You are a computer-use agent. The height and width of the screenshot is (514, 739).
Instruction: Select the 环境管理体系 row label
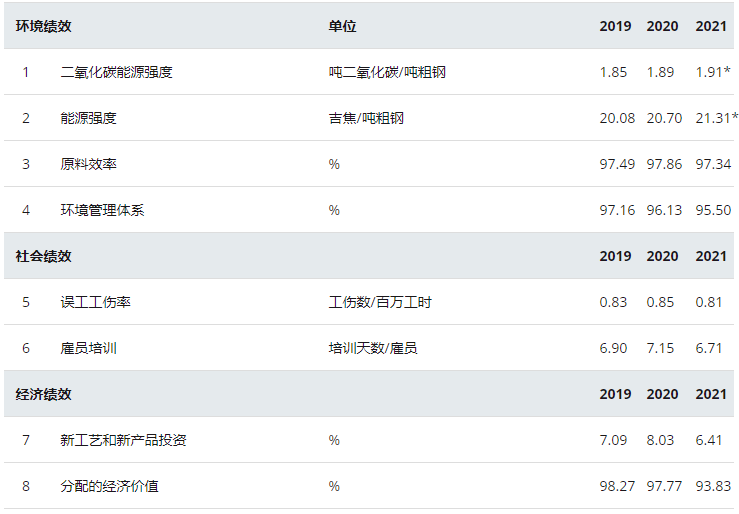coord(102,210)
